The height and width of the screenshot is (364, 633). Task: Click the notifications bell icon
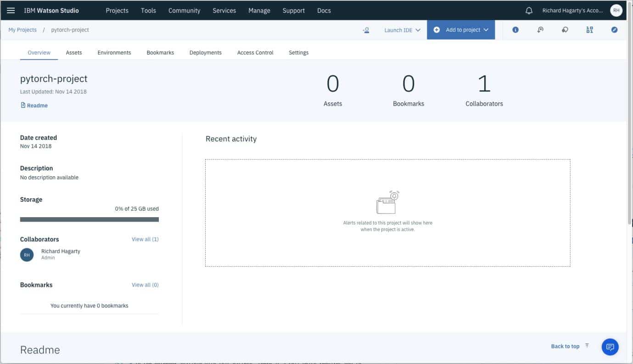click(529, 11)
